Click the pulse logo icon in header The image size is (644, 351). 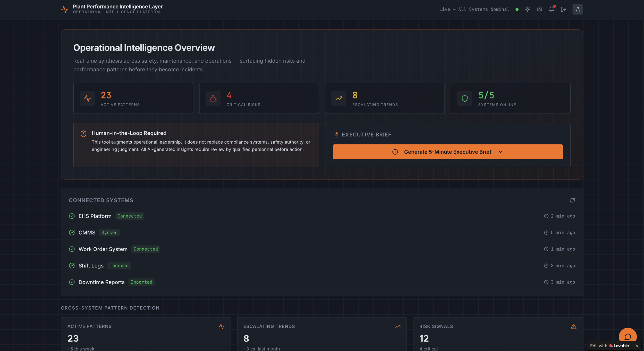pyautogui.click(x=65, y=9)
